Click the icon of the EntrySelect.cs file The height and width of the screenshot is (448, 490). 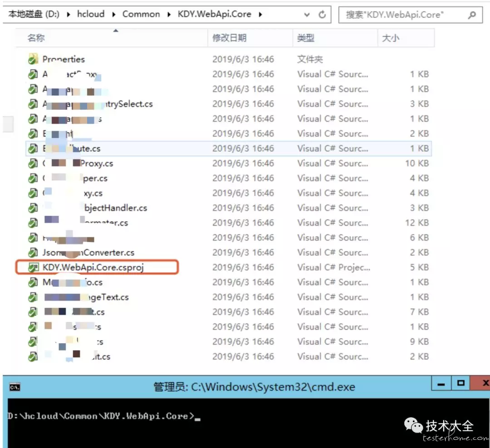pos(33,104)
